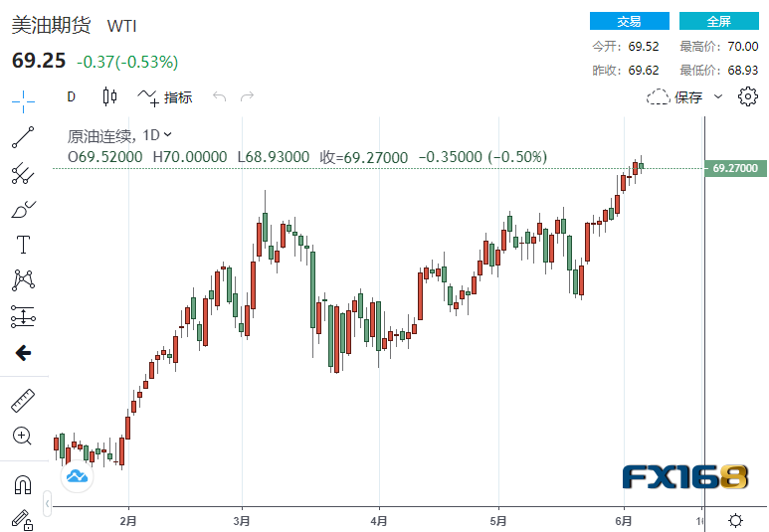Select the ruler measure tool
The width and height of the screenshot is (769, 532).
tap(22, 401)
